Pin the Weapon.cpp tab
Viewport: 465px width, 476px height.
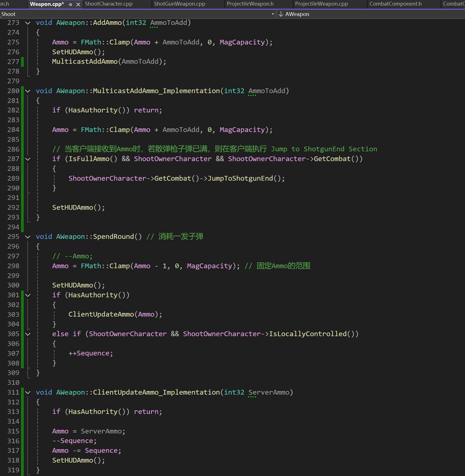pos(71,4)
